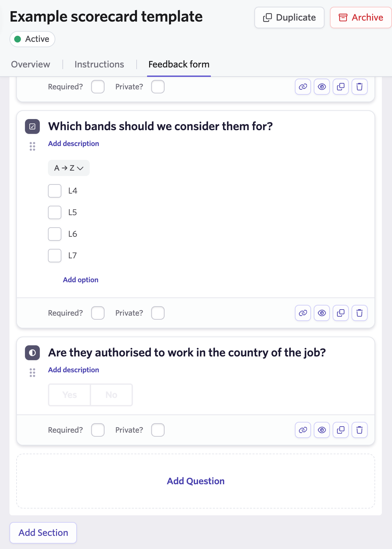Click drag handle of bands question
The image size is (392, 549).
pyautogui.click(x=32, y=146)
